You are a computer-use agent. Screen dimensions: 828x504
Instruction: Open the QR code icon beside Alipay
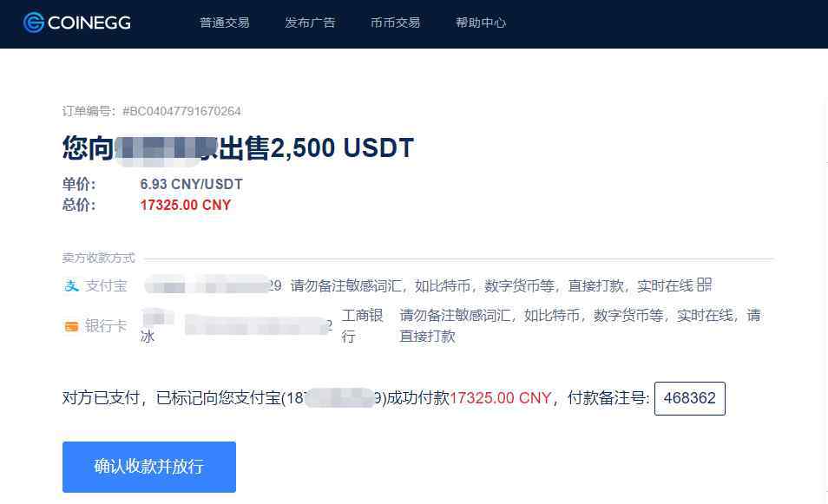(x=704, y=285)
